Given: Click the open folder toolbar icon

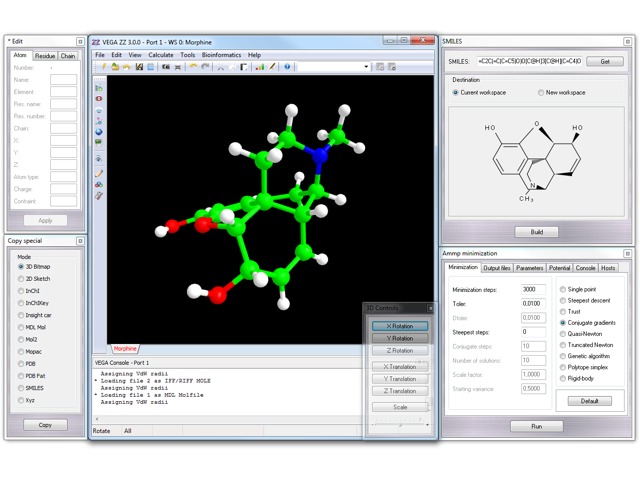Looking at the screenshot, I should coord(115,67).
